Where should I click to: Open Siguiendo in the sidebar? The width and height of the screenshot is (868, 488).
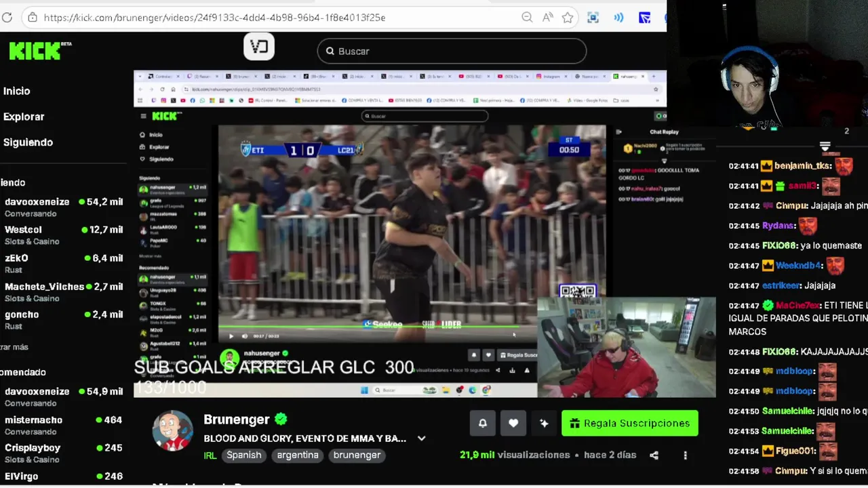tap(28, 142)
